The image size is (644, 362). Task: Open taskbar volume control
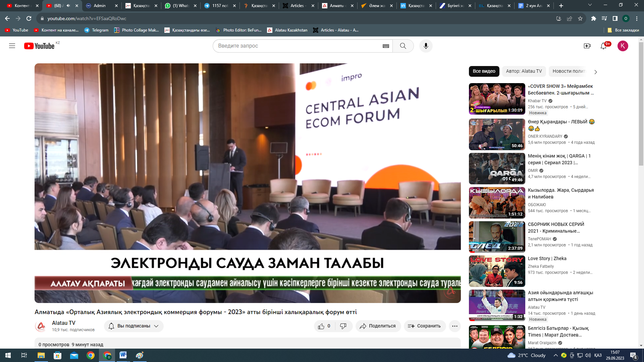click(588, 355)
